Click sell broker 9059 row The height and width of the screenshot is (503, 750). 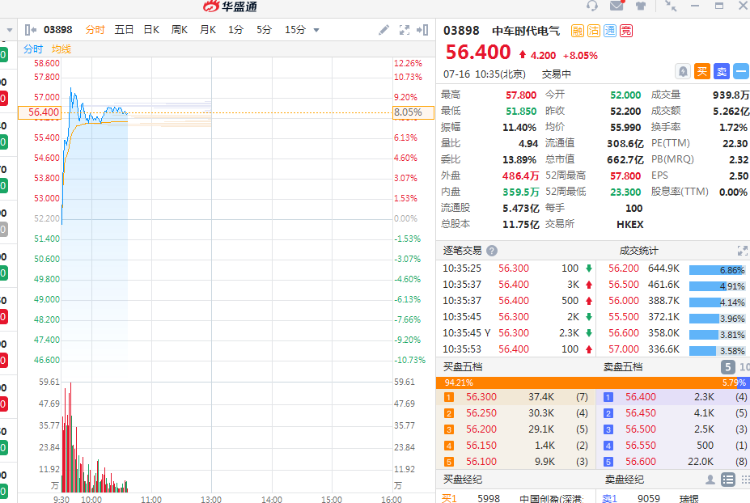673,498
